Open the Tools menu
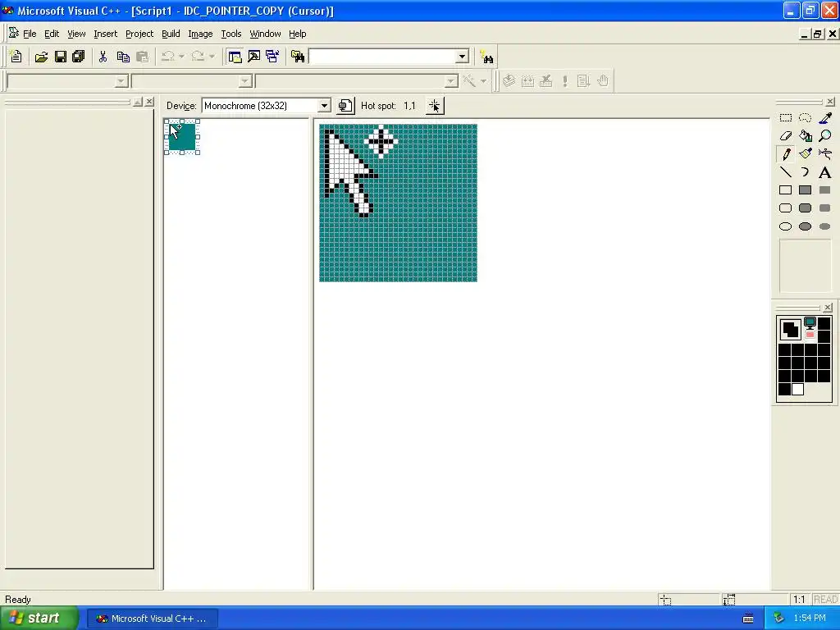 231,34
